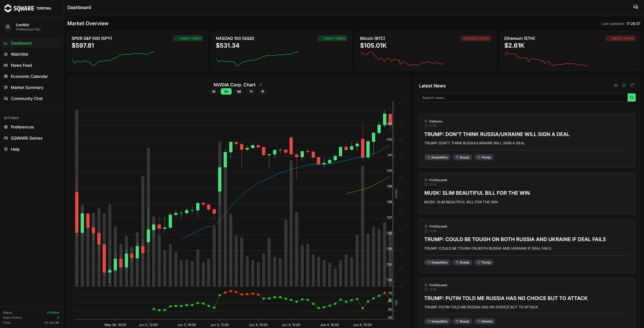The height and width of the screenshot is (328, 644).
Task: Click the user profile avatar icon
Action: tap(8, 27)
